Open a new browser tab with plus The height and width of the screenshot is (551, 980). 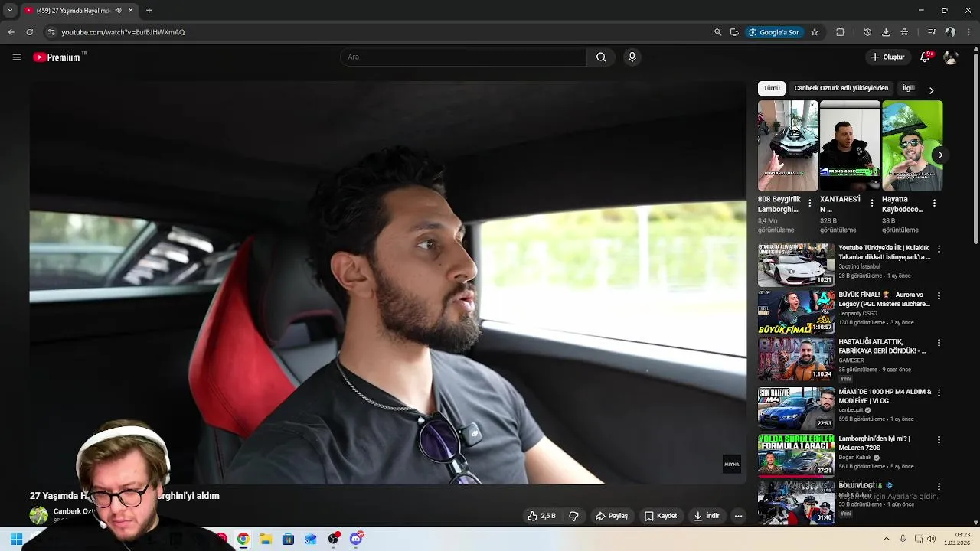149,11
